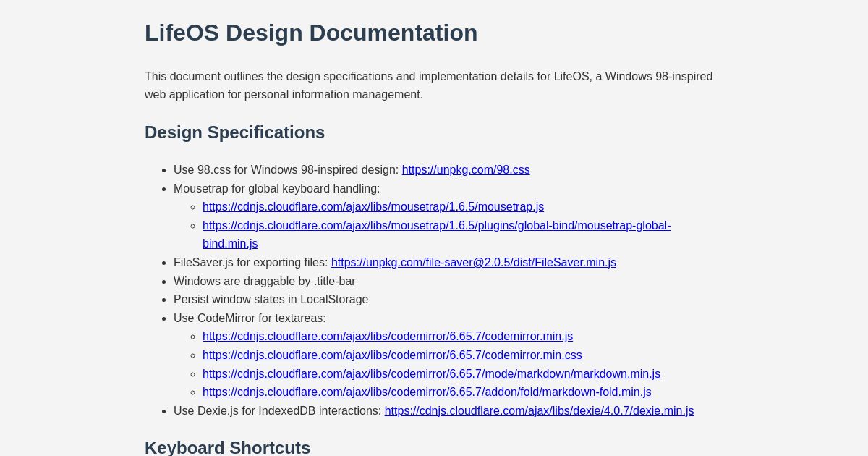Image resolution: width=868 pixels, height=456 pixels.
Task: Open the codemirror.min.css stylesheet link
Action: point(392,355)
